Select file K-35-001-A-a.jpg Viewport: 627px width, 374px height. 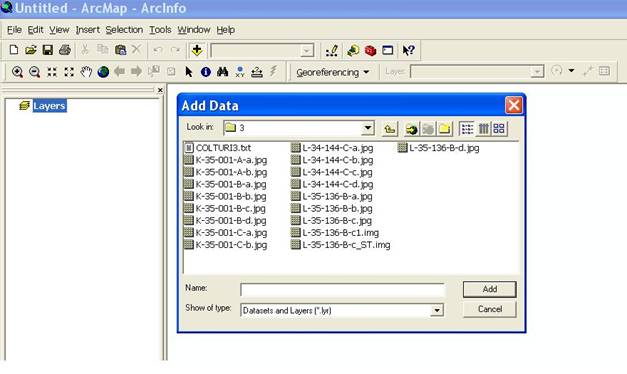pos(226,160)
